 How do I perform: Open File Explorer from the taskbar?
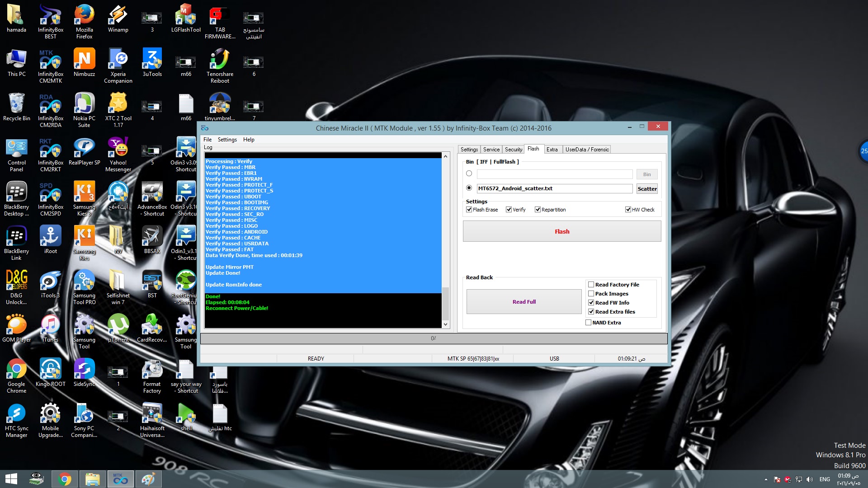[92, 479]
